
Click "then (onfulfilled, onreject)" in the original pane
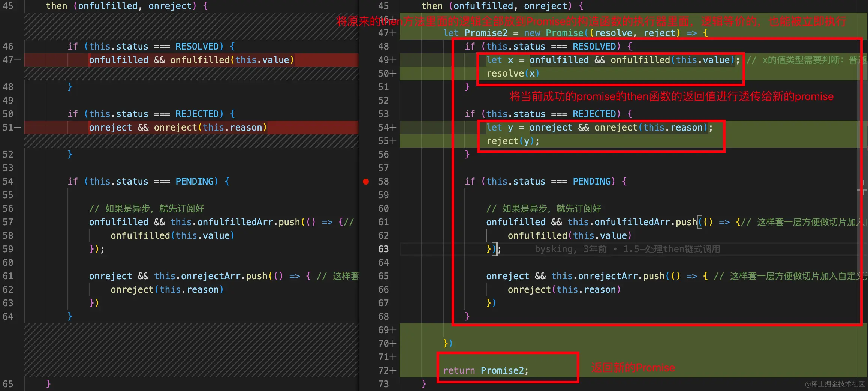pos(121,6)
